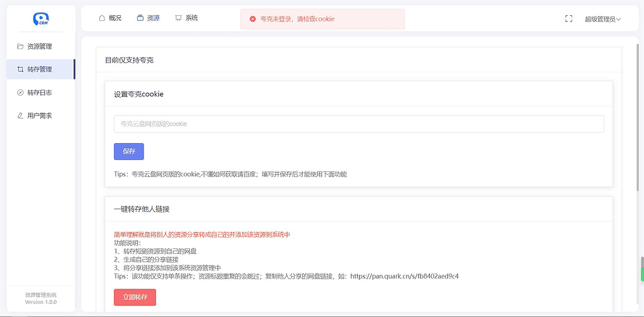
Task: Click the 设置夸克cookie card title
Action: (x=139, y=94)
